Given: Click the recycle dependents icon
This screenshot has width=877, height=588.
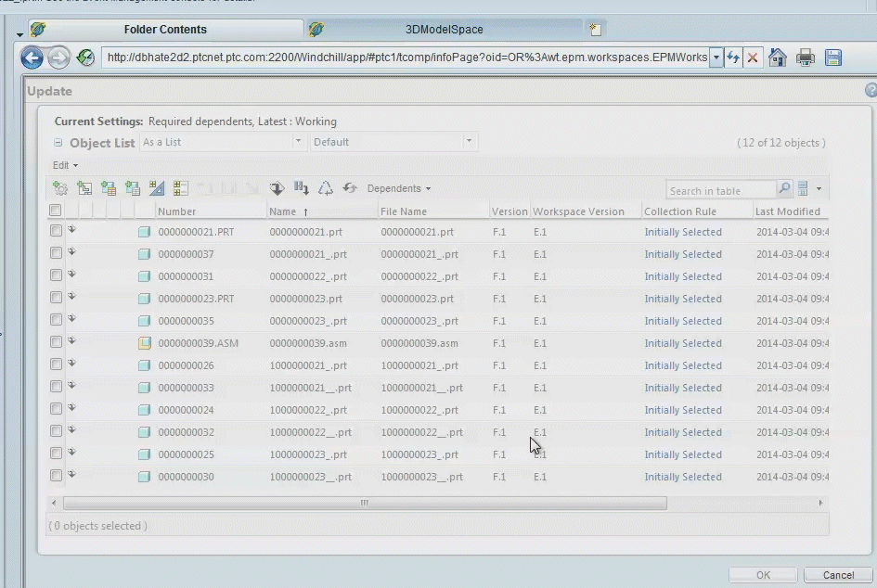Looking at the screenshot, I should (326, 187).
